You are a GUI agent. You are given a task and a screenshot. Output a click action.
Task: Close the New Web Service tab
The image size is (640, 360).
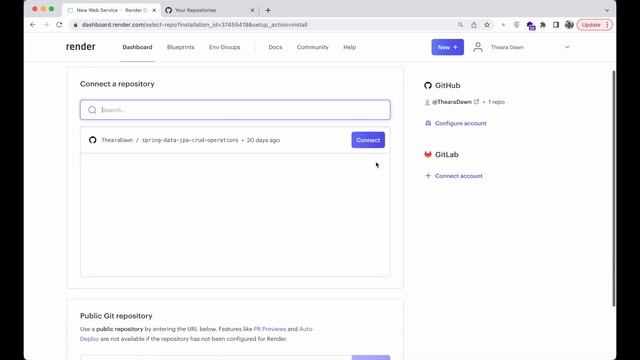point(154,10)
